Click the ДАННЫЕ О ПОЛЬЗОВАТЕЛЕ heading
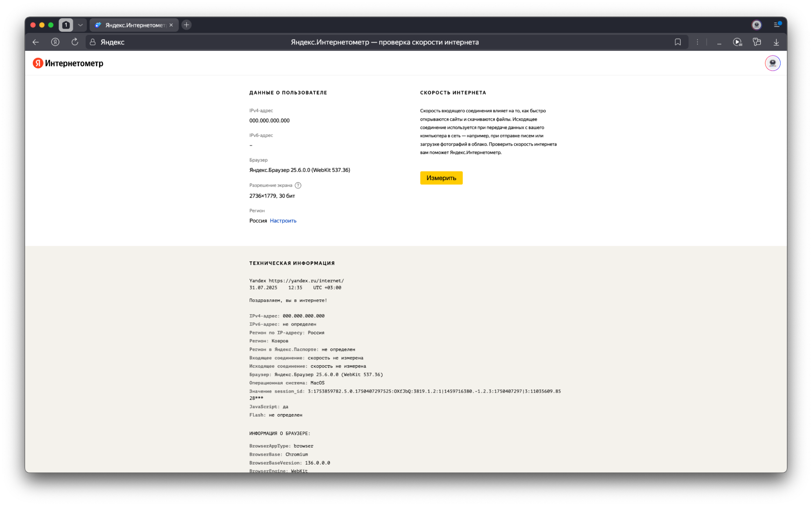The height and width of the screenshot is (506, 812). 288,93
